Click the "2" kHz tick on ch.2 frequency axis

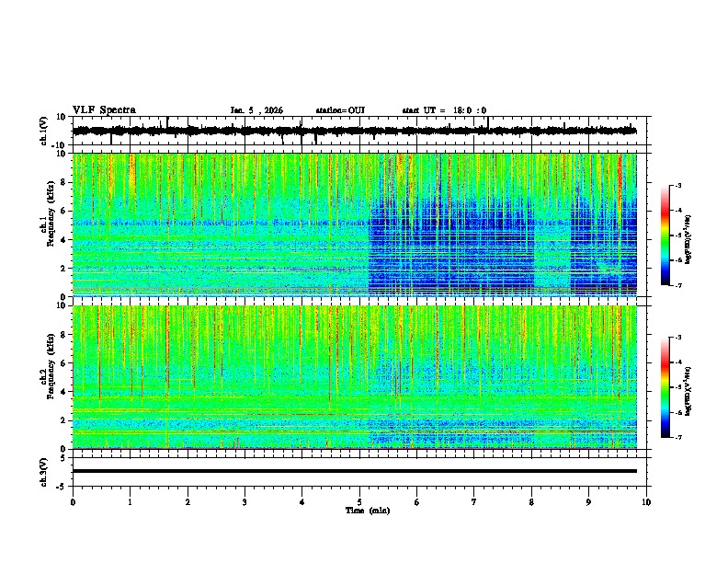click(x=63, y=420)
